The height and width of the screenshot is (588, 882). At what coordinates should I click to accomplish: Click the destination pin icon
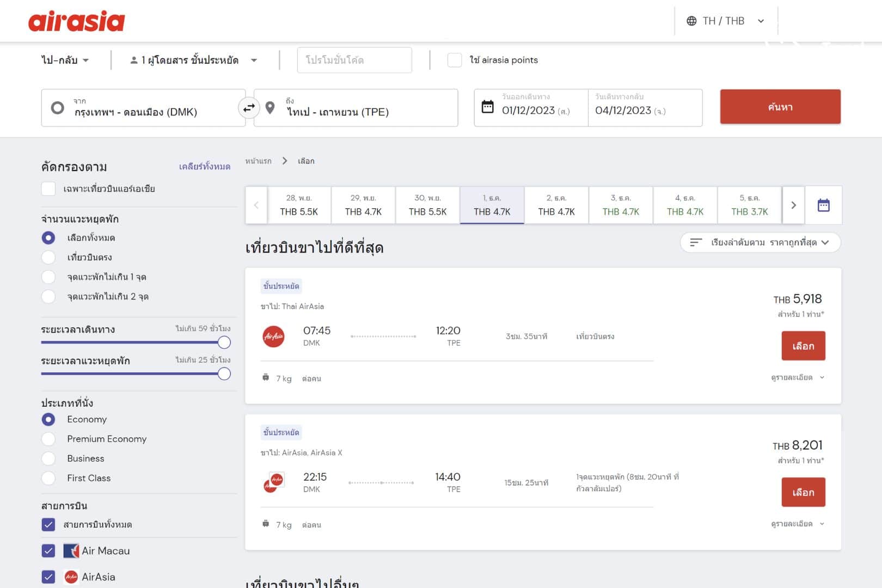[270, 108]
